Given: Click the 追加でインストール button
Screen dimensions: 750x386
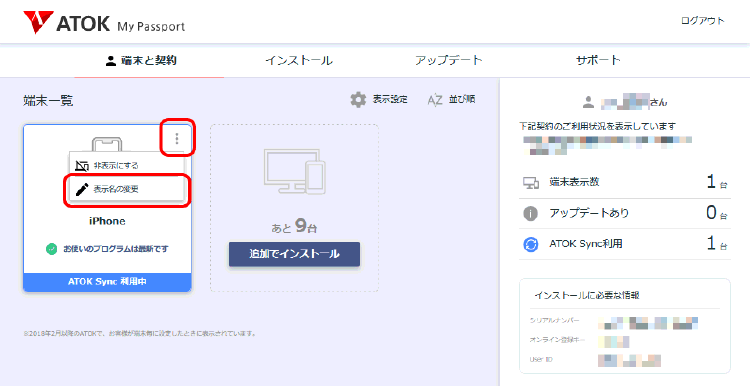Looking at the screenshot, I should [x=294, y=254].
